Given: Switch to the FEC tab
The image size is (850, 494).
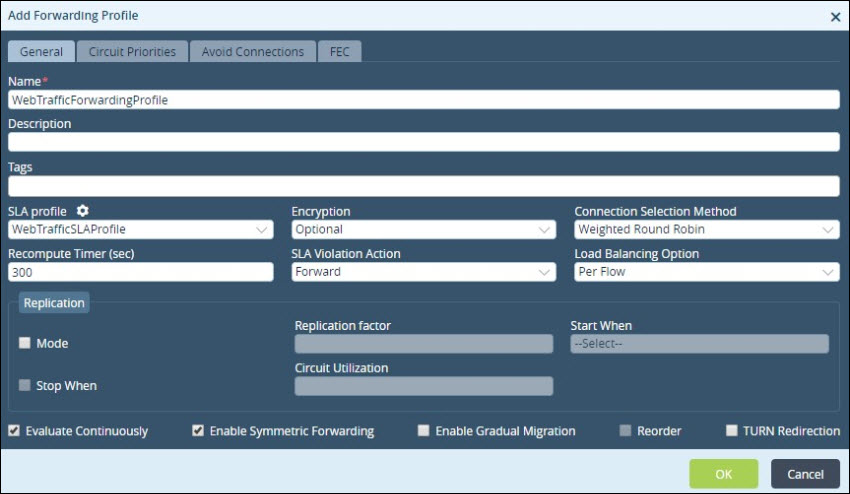Looking at the screenshot, I should pyautogui.click(x=339, y=52).
